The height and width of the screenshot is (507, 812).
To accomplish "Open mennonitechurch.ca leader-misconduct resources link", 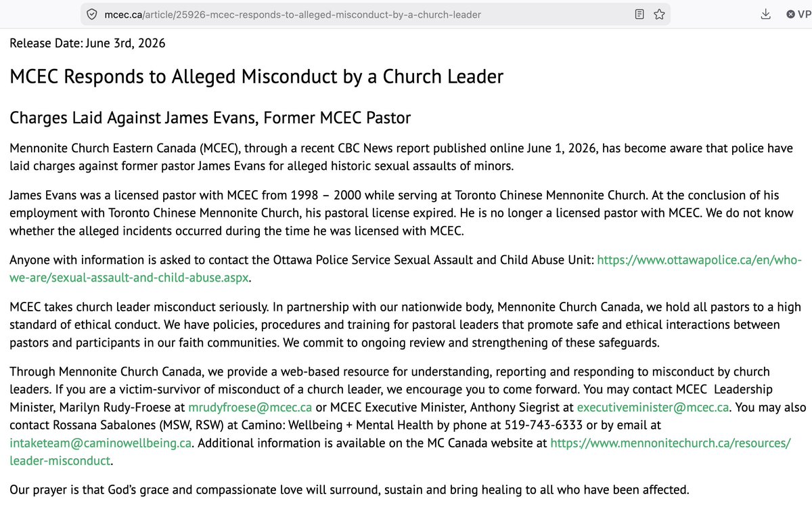I will tap(400, 452).
